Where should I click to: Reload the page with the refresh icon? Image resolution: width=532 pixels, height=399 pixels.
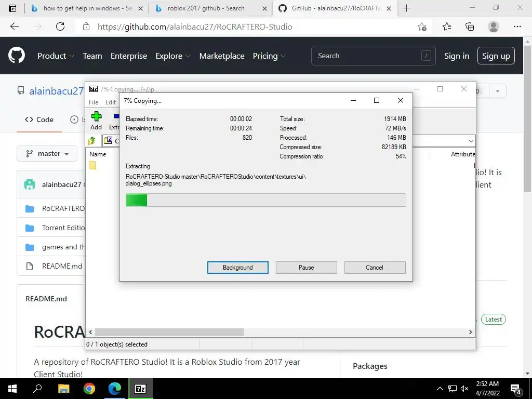60,26
